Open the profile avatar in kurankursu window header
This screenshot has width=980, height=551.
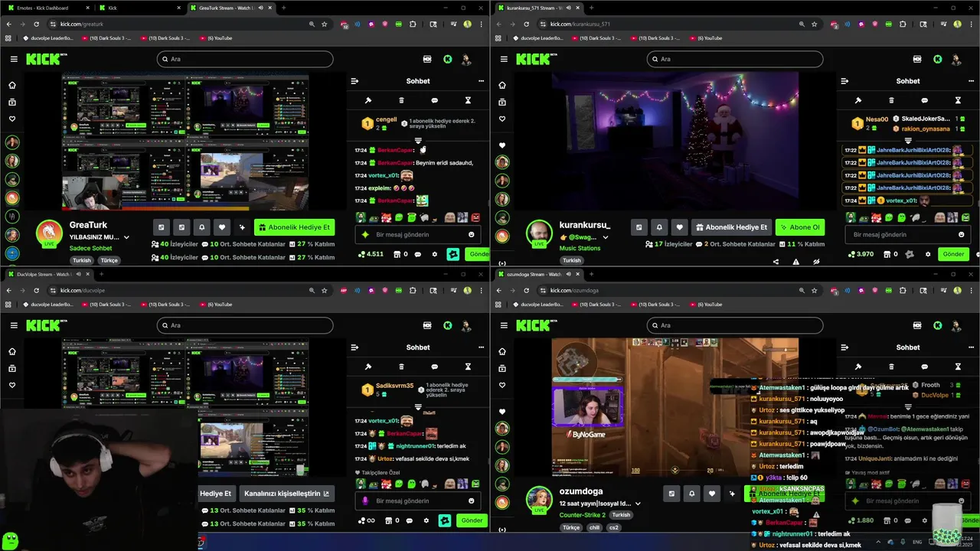pos(956,59)
